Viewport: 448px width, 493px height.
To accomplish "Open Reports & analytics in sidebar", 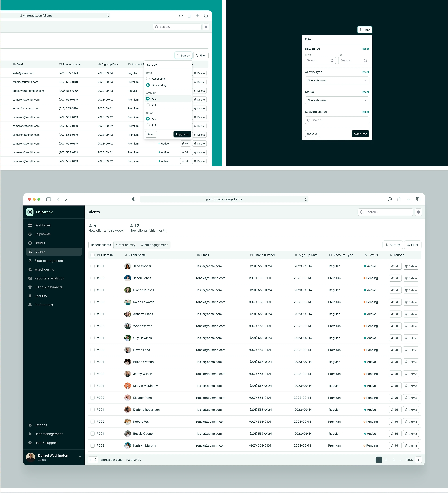I will tap(49, 278).
